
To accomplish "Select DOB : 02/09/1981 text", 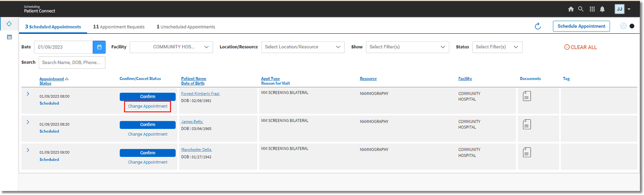I will click(196, 101).
